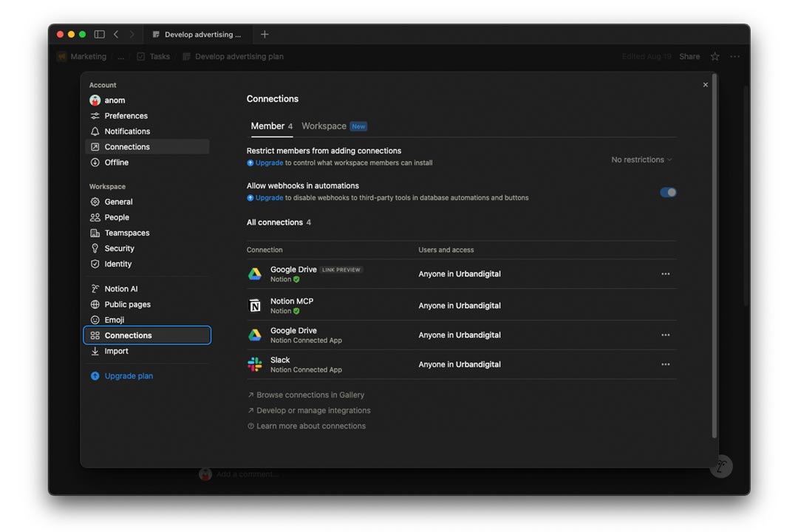This screenshot has width=798, height=532.
Task: Click the Connection column header
Action: 265,250
